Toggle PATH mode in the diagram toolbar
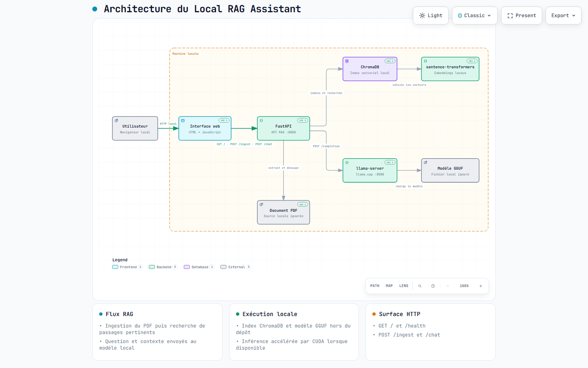The image size is (588, 368). point(375,286)
